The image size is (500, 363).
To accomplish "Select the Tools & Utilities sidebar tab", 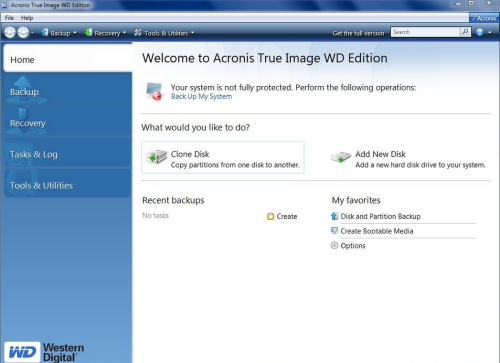I will tap(68, 183).
